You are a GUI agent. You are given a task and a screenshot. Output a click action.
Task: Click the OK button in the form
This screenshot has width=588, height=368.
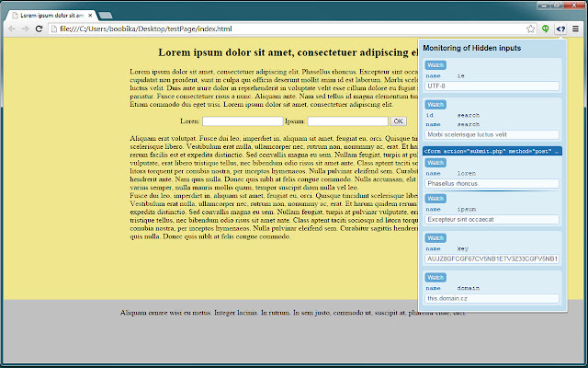click(398, 121)
